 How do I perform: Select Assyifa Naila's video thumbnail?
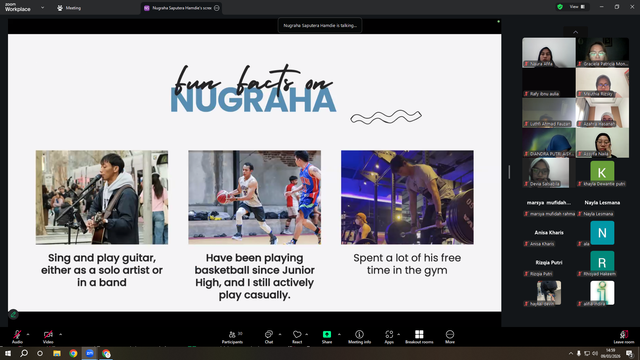602,143
